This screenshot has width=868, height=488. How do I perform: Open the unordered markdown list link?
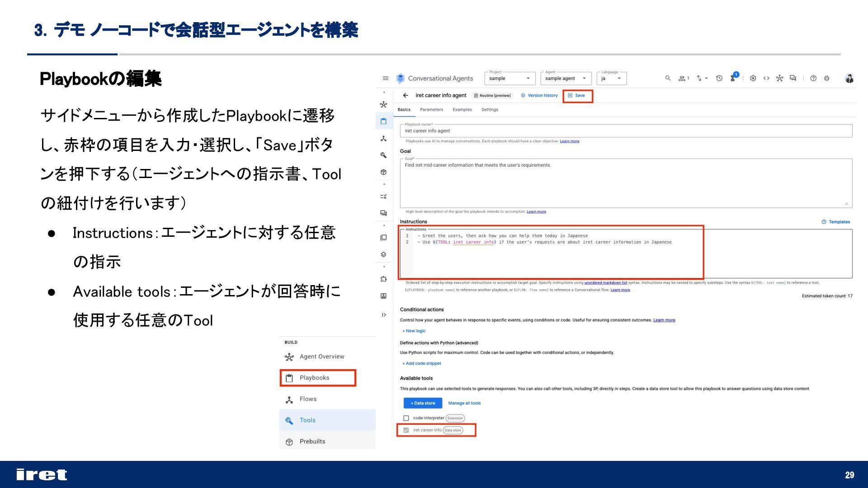[x=605, y=283]
